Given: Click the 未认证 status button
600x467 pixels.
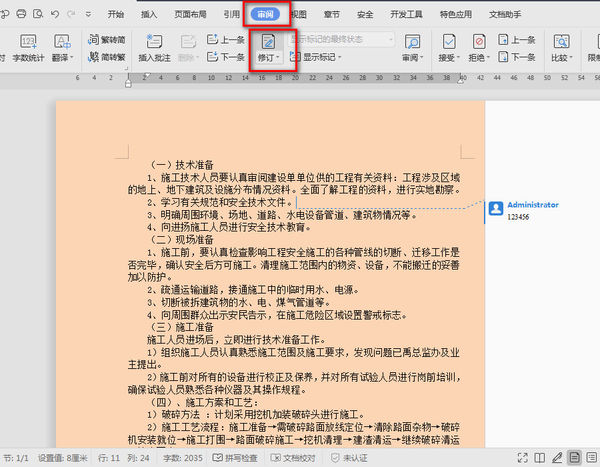Looking at the screenshot, I should coord(349,458).
